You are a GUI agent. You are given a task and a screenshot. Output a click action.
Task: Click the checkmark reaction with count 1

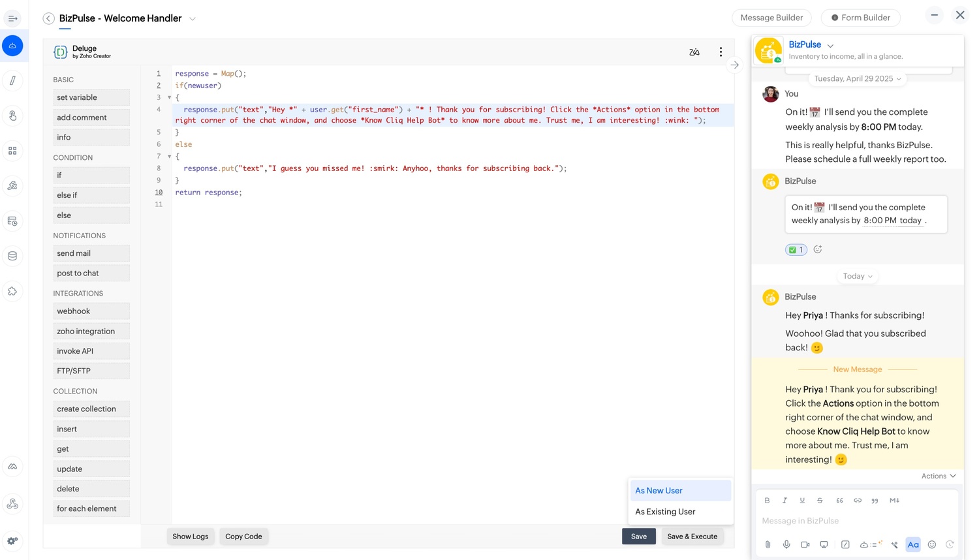(796, 249)
